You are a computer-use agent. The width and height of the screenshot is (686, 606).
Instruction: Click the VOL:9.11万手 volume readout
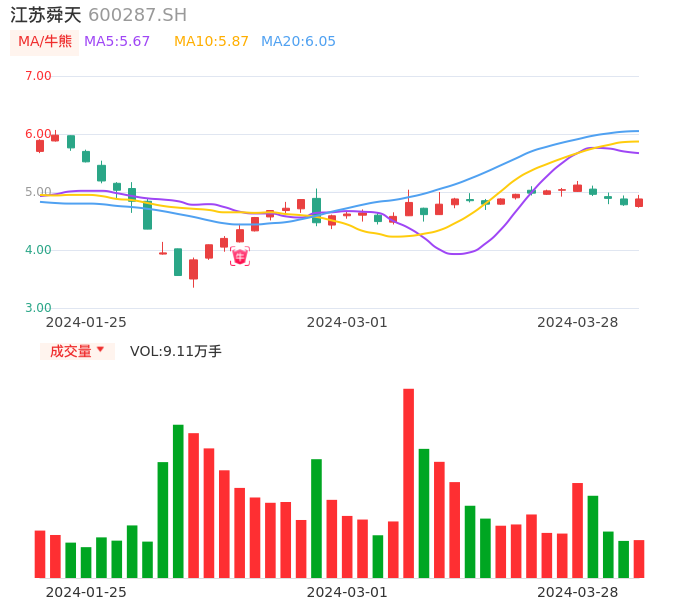[176, 351]
